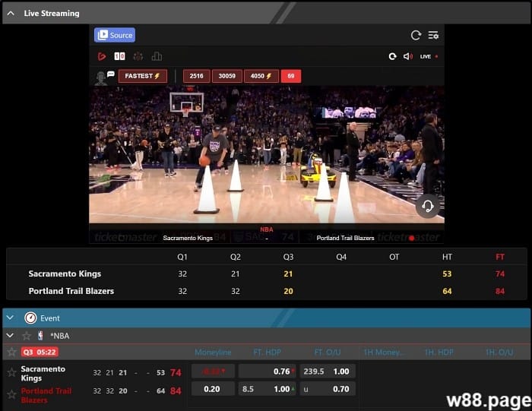Pick Sacramento handicap odds 0.76
This screenshot has height=411, width=532.
click(x=268, y=371)
